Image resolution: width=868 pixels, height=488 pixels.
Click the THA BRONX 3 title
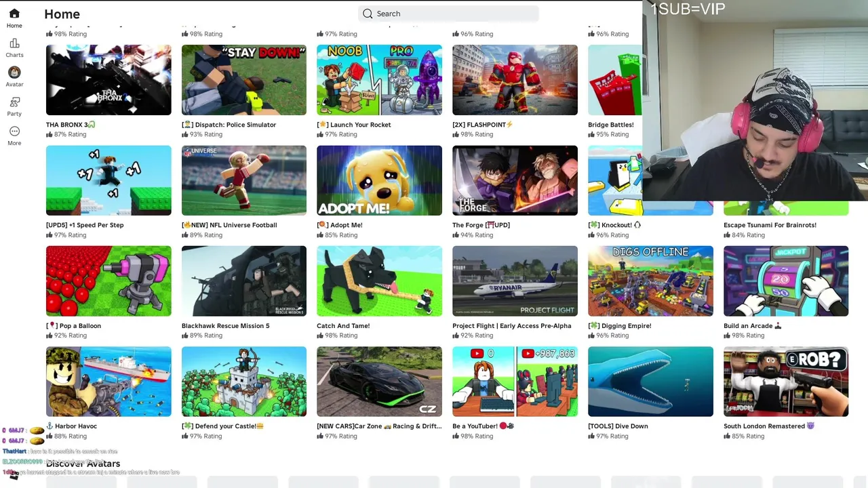(x=71, y=125)
